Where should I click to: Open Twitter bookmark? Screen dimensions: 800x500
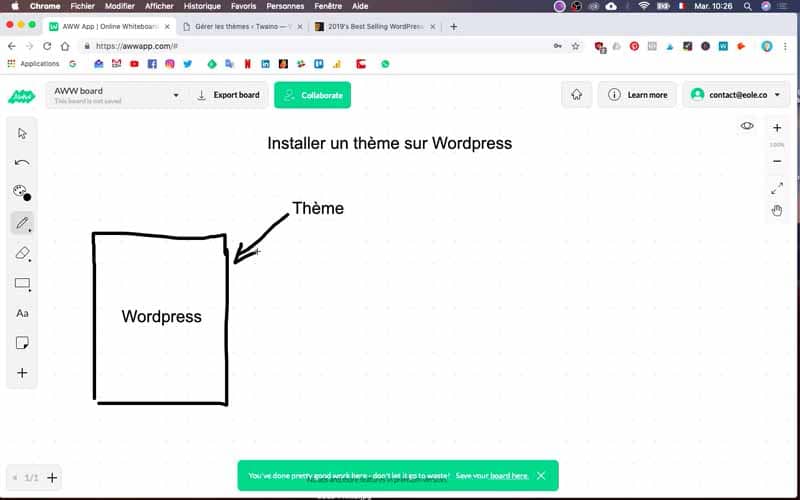(x=188, y=64)
